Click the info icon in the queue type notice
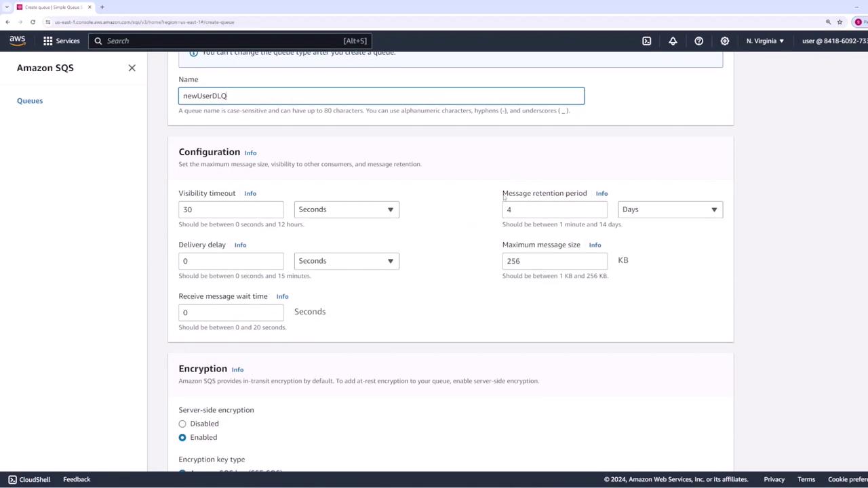Viewport: 868px width, 488px height. [x=193, y=53]
